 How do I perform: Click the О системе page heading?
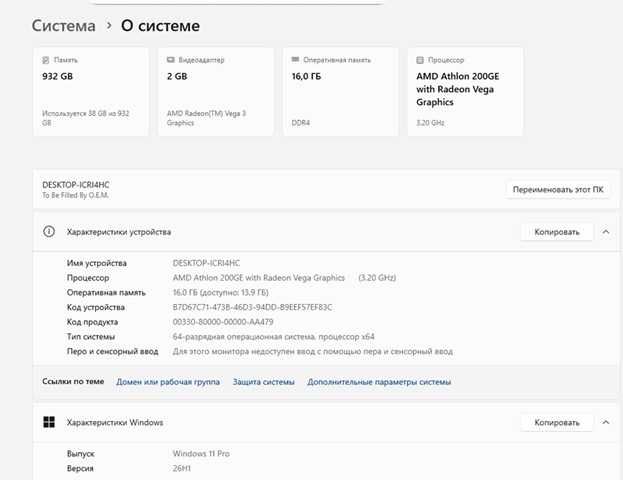(x=161, y=26)
